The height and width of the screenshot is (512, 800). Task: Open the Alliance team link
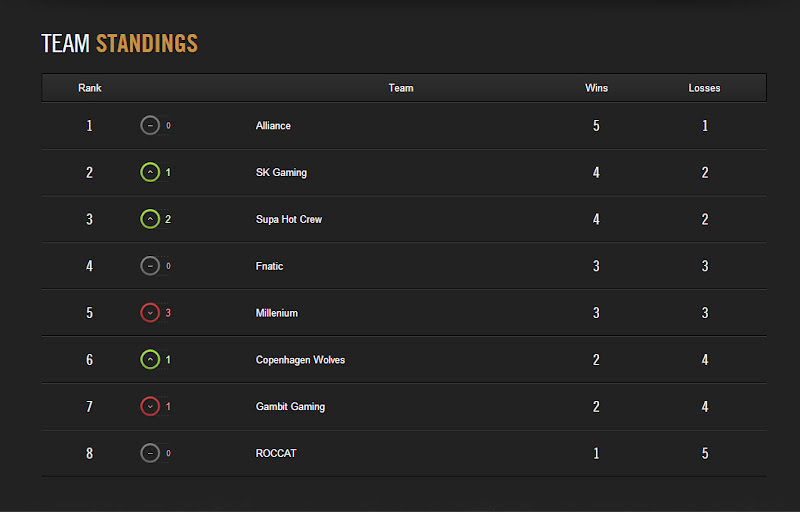pyautogui.click(x=273, y=125)
